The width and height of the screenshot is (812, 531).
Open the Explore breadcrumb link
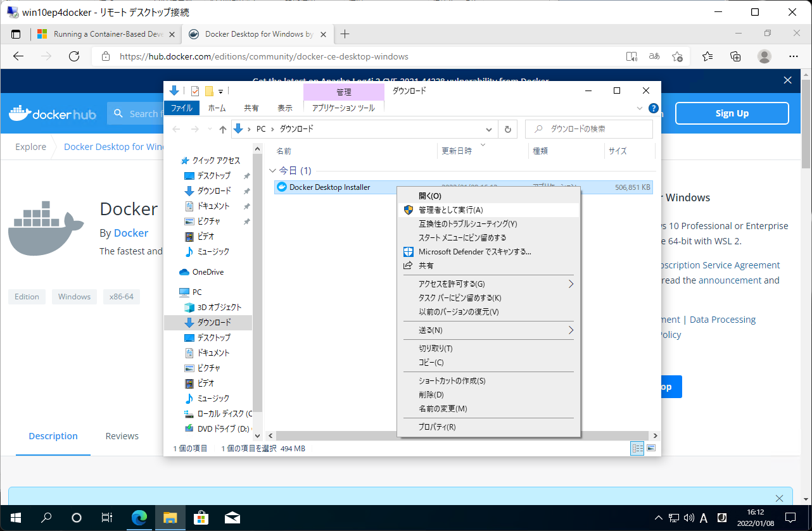[x=30, y=146]
